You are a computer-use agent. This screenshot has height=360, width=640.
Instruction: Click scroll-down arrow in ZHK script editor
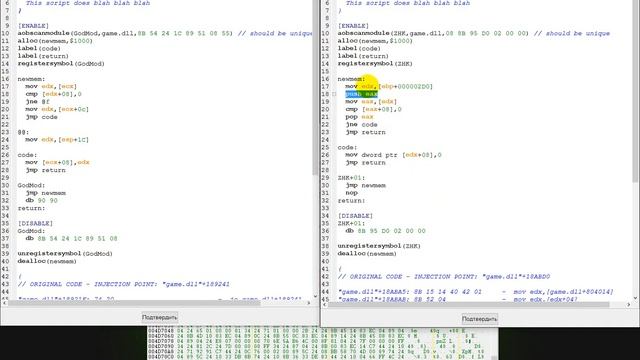(x=636, y=298)
